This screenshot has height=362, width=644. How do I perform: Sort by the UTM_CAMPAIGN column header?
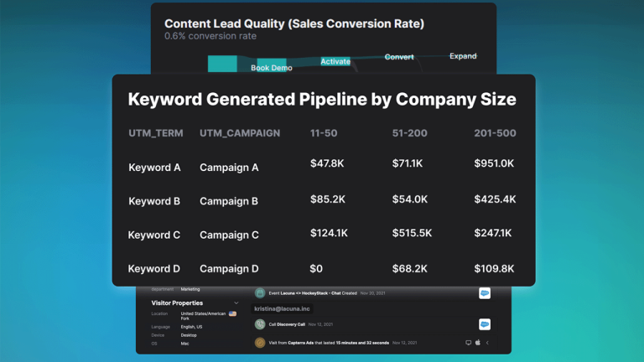[240, 133]
